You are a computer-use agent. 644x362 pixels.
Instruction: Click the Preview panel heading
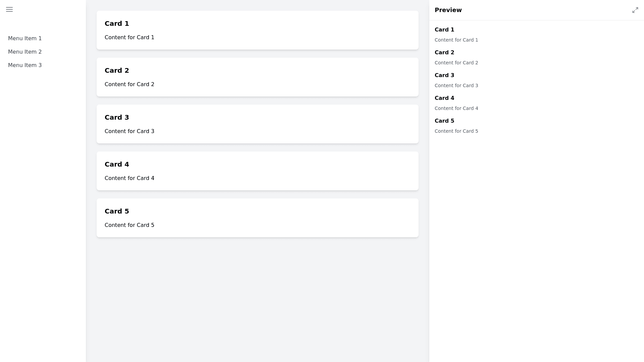[x=448, y=10]
